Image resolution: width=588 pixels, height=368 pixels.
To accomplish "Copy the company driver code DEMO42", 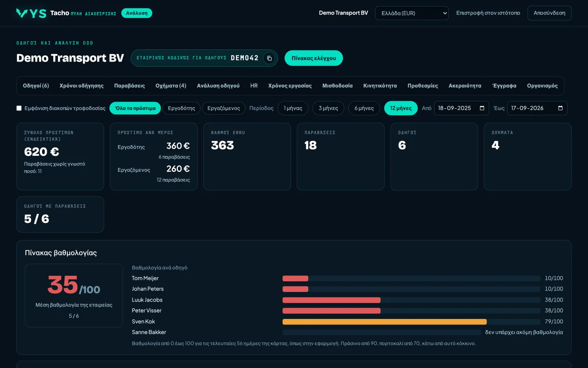I will (x=269, y=58).
